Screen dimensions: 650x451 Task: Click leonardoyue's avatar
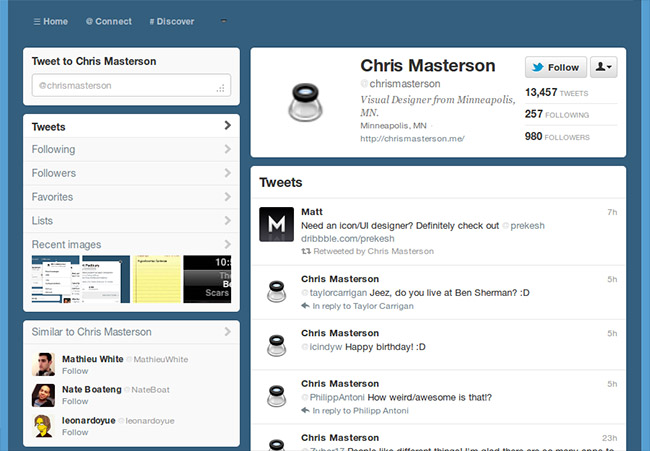point(43,426)
